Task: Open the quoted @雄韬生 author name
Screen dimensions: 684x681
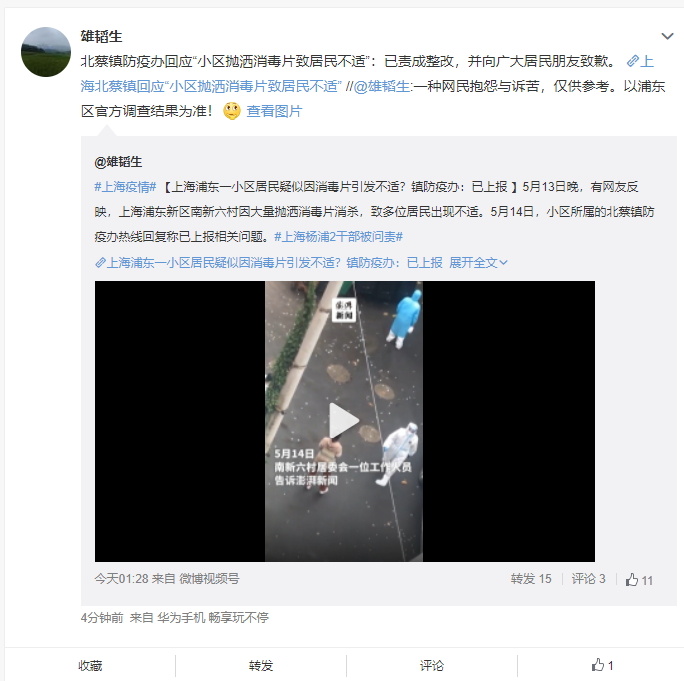Action: click(118, 162)
